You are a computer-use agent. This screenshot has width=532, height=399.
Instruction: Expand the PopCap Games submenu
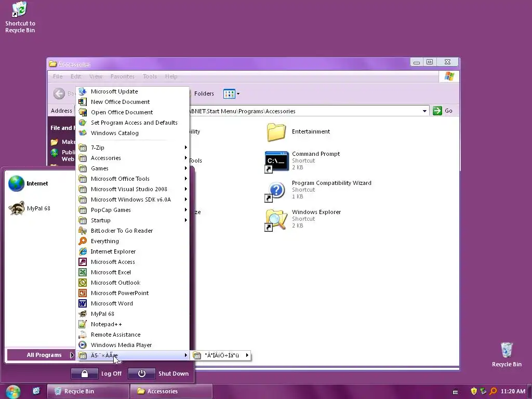(x=132, y=210)
